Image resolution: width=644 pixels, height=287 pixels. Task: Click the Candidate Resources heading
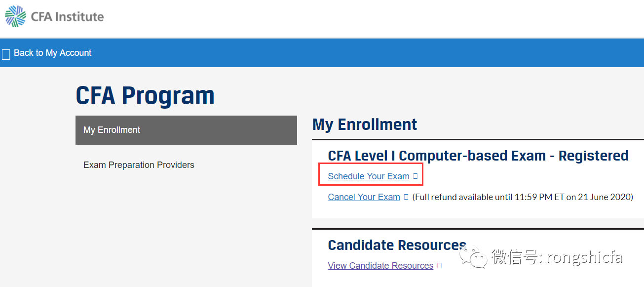397,245
